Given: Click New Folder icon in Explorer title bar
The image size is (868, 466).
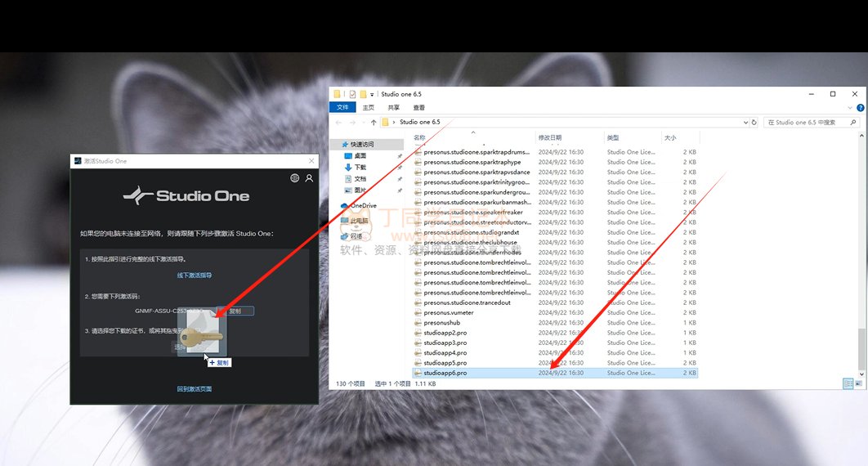Looking at the screenshot, I should pos(363,94).
